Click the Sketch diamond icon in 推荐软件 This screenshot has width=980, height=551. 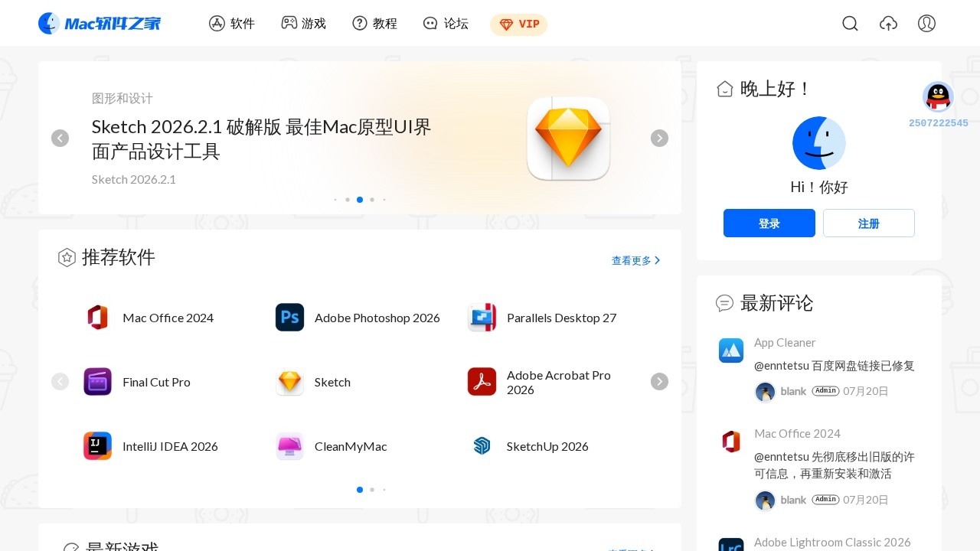[289, 382]
